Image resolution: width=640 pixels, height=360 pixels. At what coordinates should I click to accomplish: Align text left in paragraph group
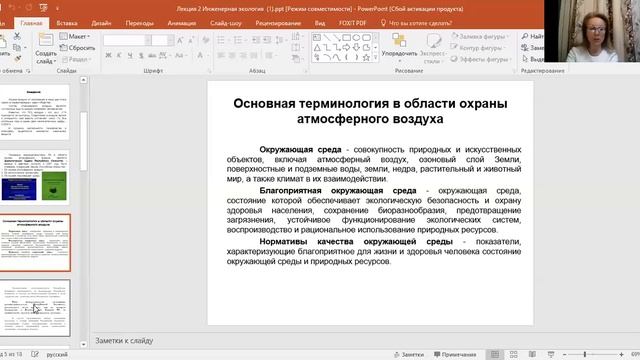tap(221, 56)
